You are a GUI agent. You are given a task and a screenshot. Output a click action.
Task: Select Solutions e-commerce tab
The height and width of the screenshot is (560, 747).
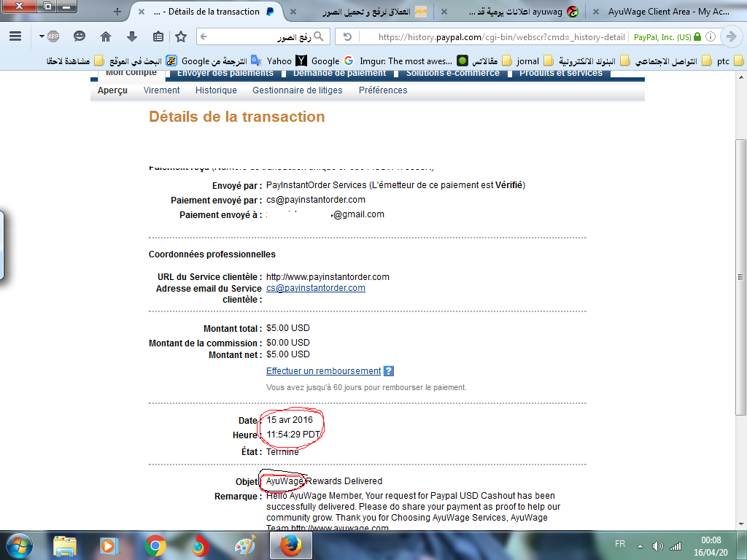[x=452, y=74]
